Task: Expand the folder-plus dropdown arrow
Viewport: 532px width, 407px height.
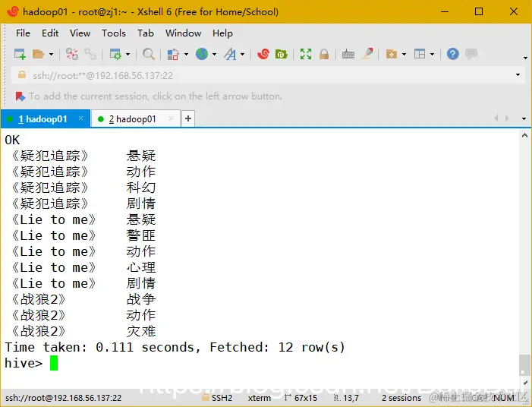Action: point(404,55)
